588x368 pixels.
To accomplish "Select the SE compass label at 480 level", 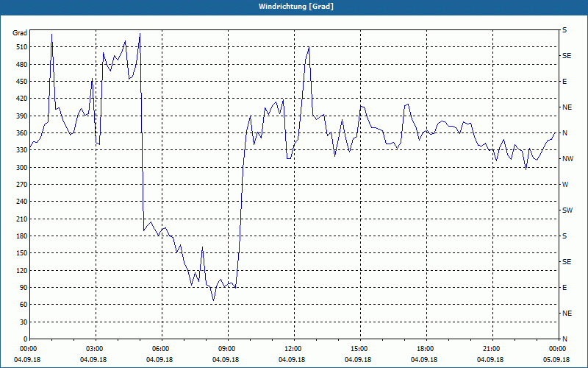I will 567,56.
